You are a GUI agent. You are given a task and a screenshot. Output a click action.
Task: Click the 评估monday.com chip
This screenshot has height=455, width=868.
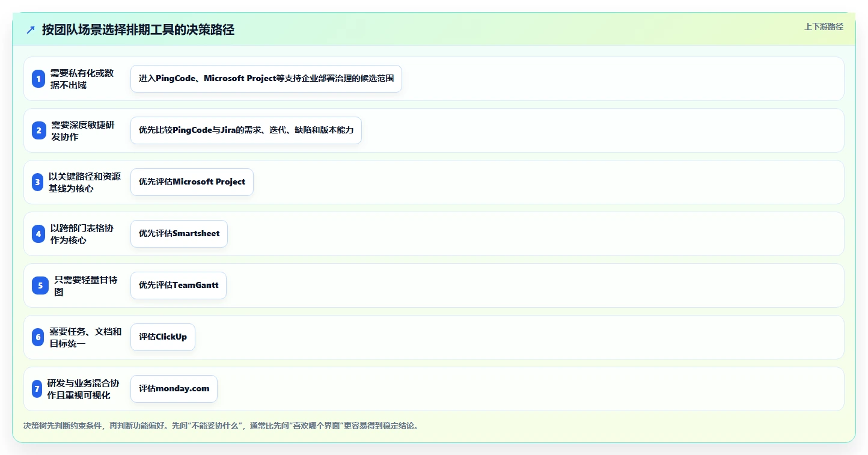pyautogui.click(x=174, y=389)
